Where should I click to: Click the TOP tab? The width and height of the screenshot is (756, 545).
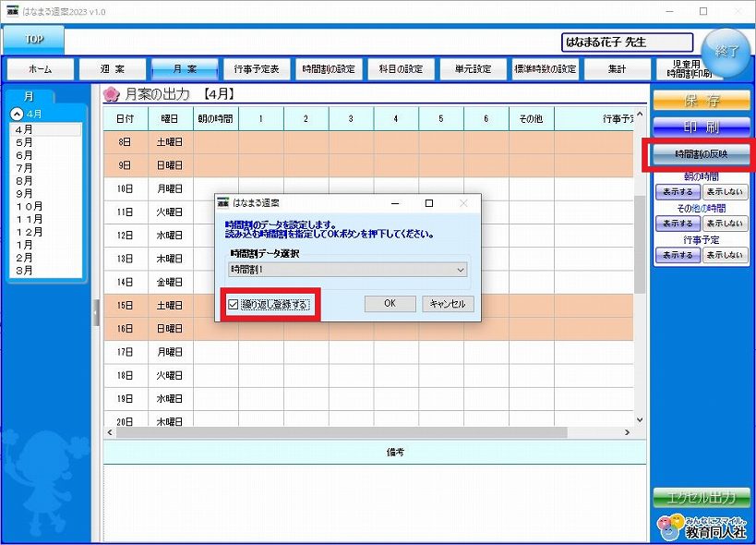(x=34, y=40)
